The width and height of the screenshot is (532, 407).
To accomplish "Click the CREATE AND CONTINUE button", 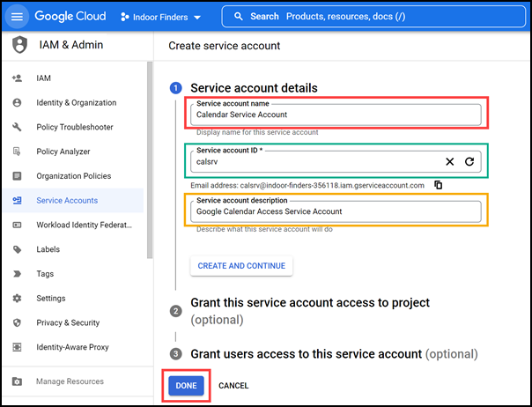I will tap(241, 266).
